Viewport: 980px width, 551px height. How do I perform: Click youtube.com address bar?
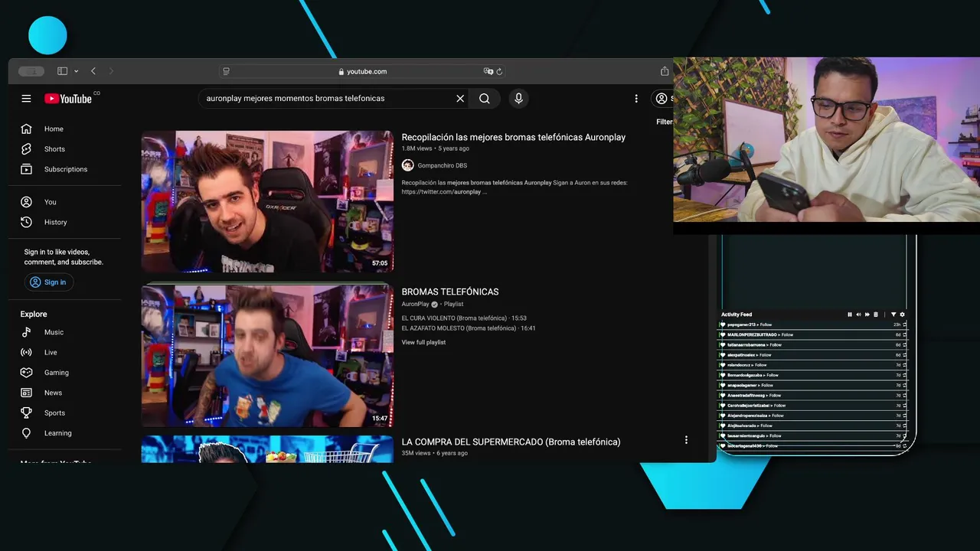[x=362, y=71]
